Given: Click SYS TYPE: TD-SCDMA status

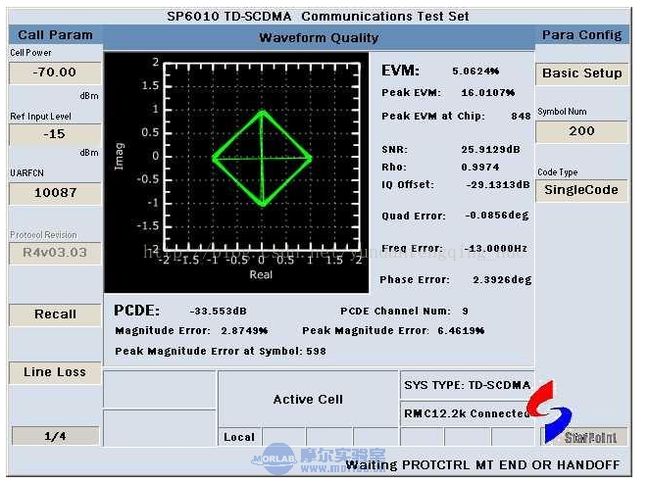Looking at the screenshot, I should pyautogui.click(x=467, y=386).
